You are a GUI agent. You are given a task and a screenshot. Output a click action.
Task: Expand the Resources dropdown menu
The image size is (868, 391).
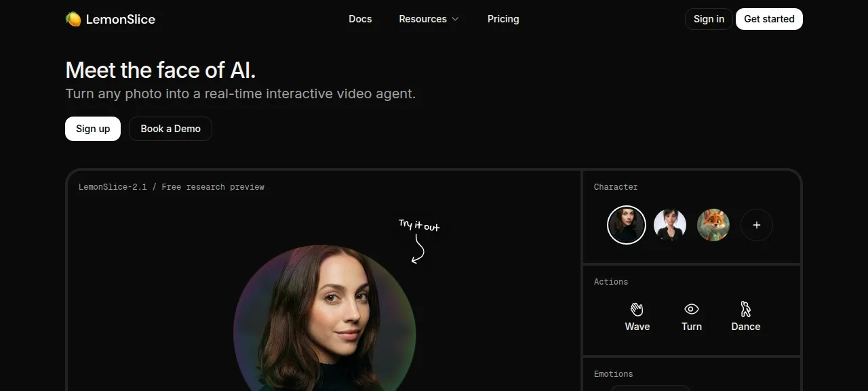tap(429, 19)
